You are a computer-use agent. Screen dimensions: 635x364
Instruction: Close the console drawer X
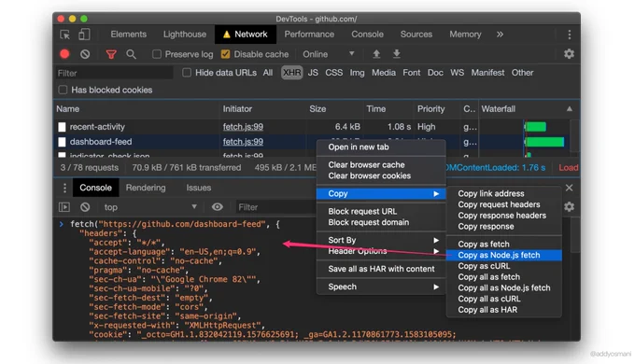569,188
